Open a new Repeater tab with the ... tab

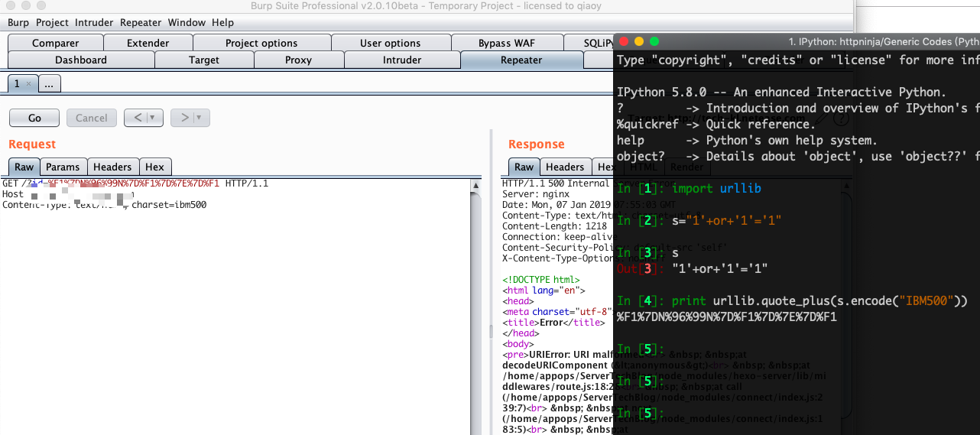coord(49,84)
